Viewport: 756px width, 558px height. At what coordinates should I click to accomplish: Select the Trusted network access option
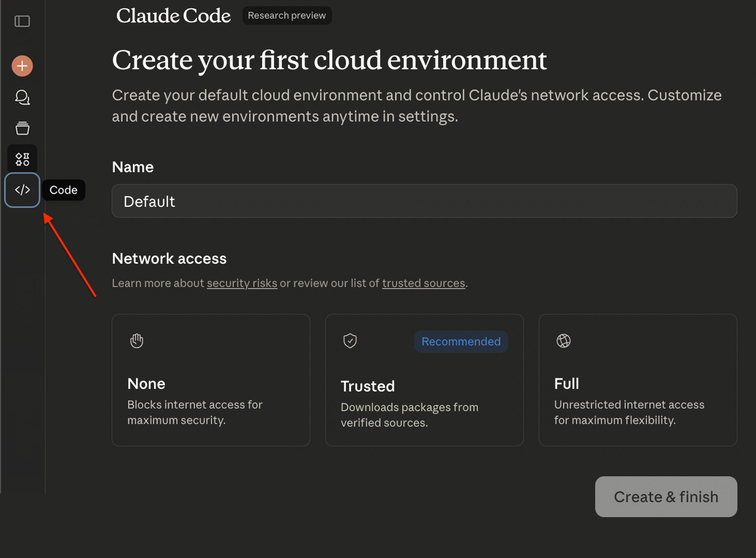point(424,380)
